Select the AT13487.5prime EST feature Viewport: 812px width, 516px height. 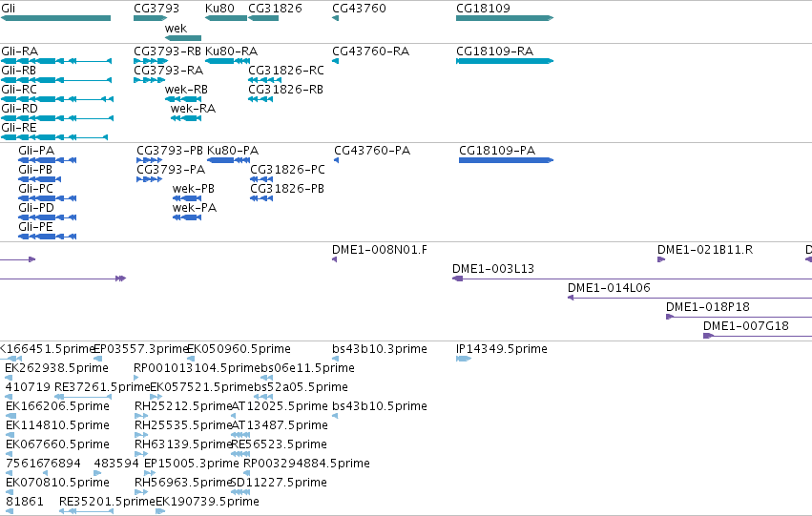[x=240, y=435]
